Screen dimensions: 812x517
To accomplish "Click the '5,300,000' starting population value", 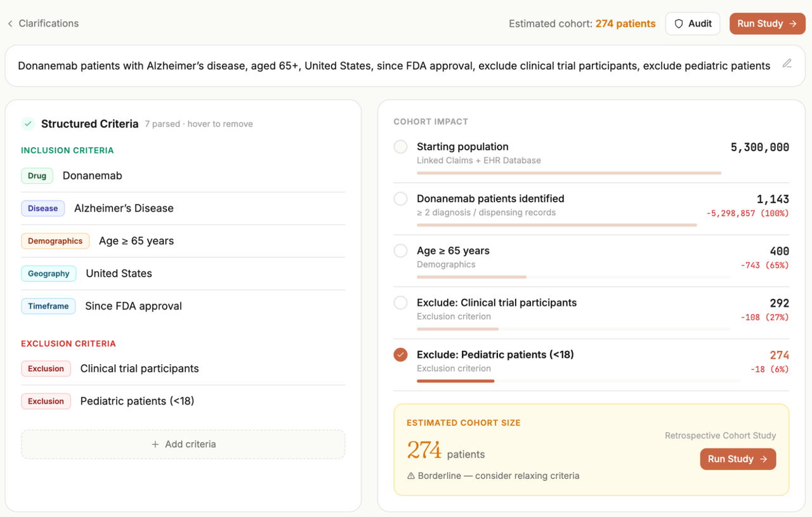I will point(760,147).
